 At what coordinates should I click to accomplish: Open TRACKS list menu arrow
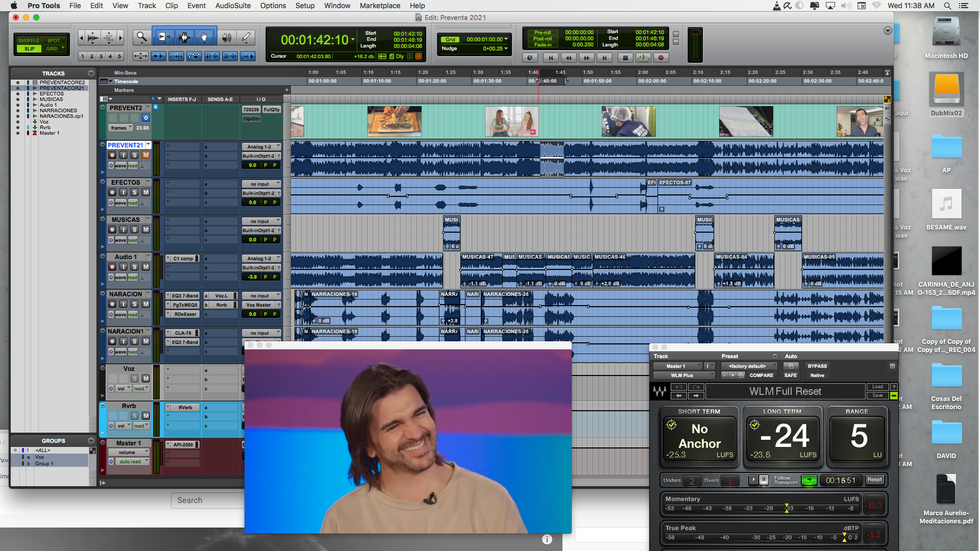pyautogui.click(x=91, y=73)
